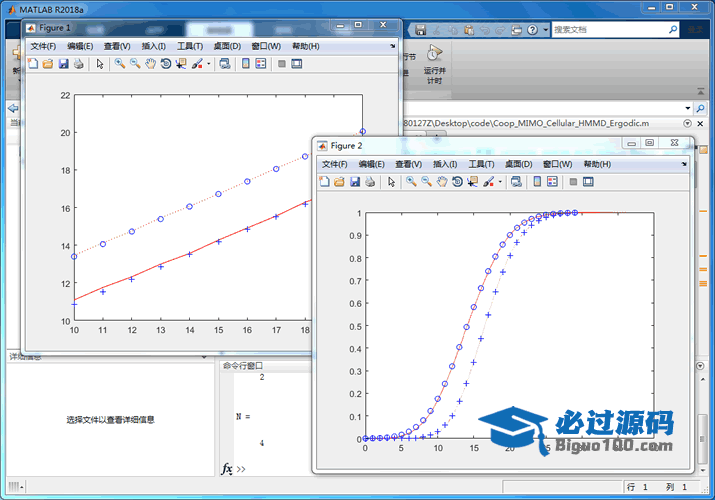Screen dimensions: 715x500
Task: Click Link Plot icon in Figure 1
Action: coord(224,64)
